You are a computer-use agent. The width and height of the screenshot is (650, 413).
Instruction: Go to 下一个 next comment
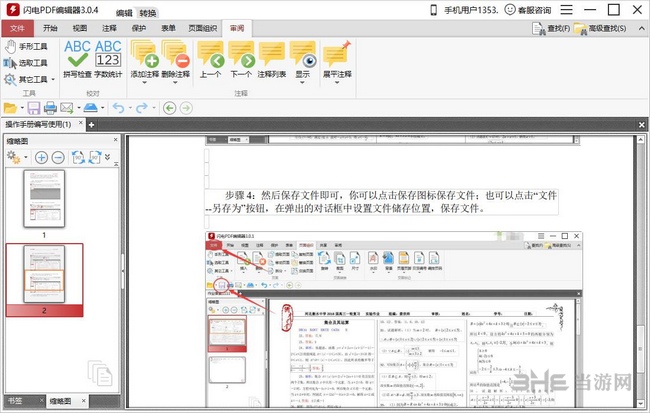pos(241,59)
